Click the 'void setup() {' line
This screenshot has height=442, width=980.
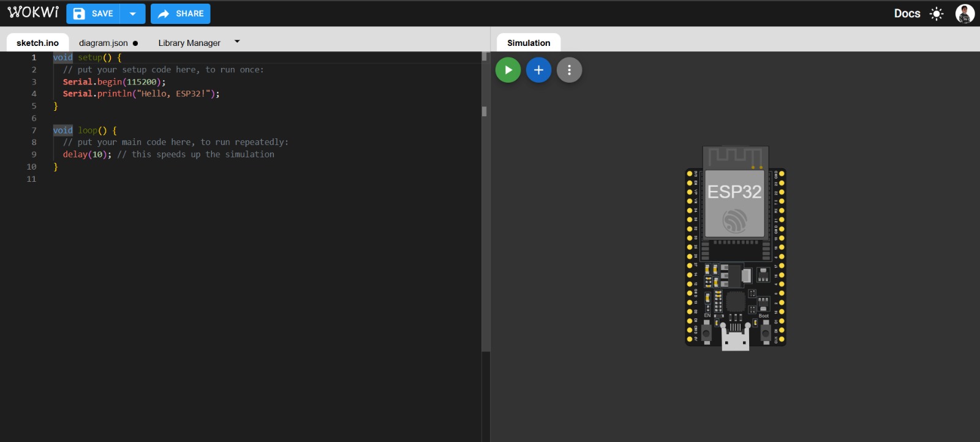[87, 58]
